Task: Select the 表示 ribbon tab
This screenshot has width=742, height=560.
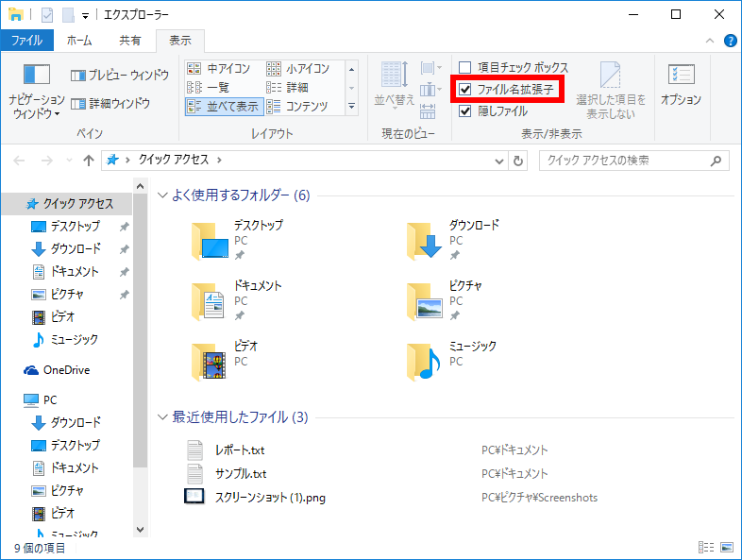Action: point(180,41)
